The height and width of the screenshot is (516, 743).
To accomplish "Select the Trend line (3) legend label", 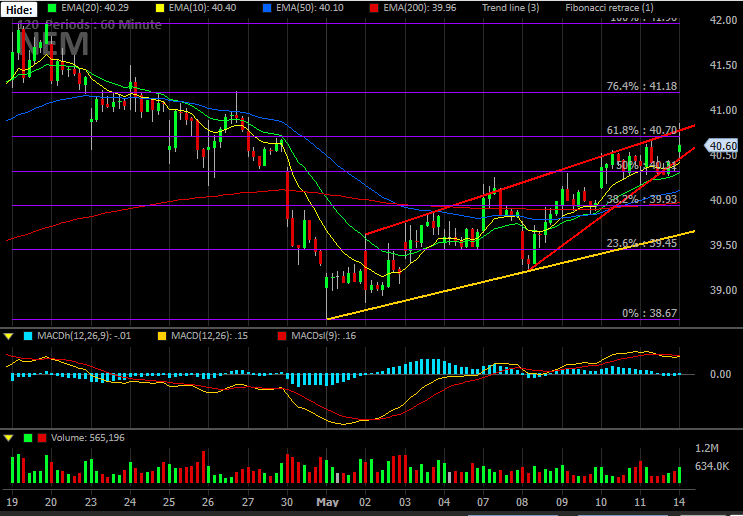I will tap(510, 8).
